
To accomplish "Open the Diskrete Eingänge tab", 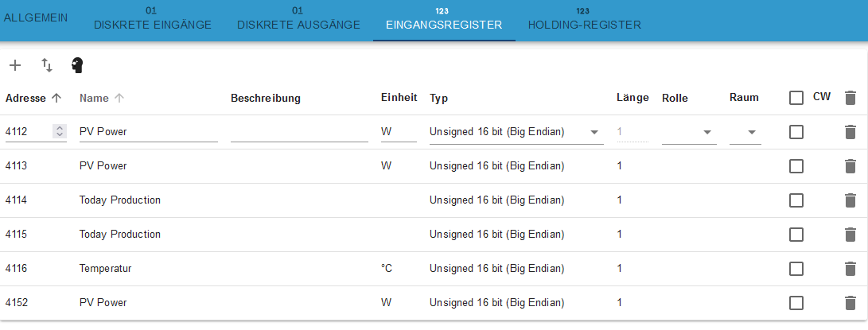I will pos(152,21).
